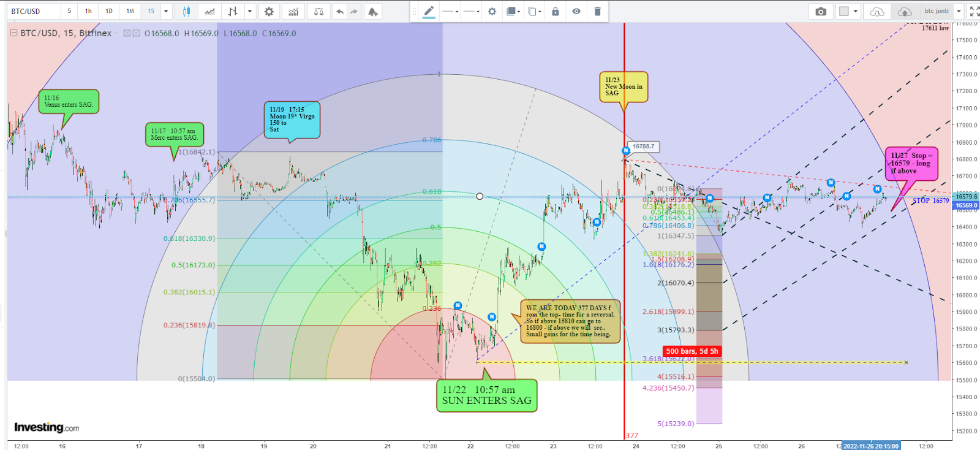Click the white circle handle on Fib arc
980x450 pixels.
click(480, 196)
